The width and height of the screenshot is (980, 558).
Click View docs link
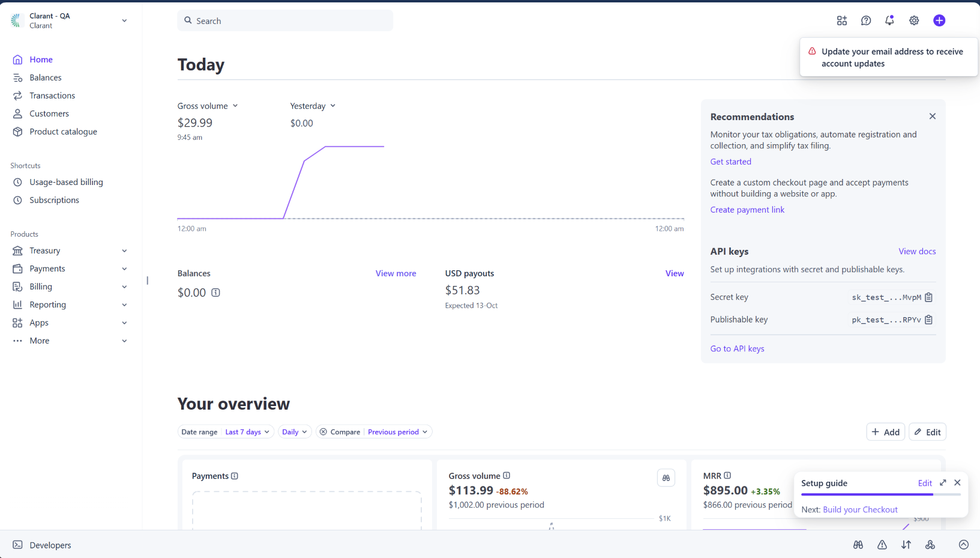coord(917,251)
